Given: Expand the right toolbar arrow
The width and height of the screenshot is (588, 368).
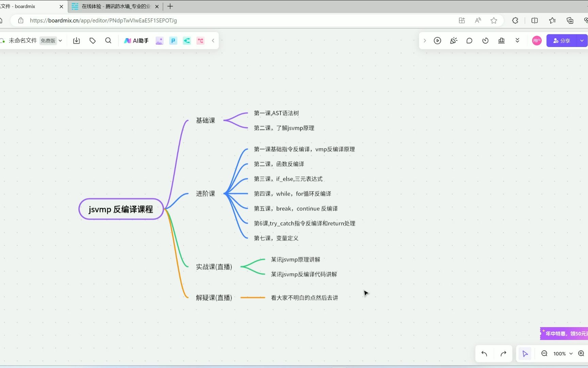Looking at the screenshot, I should point(425,41).
